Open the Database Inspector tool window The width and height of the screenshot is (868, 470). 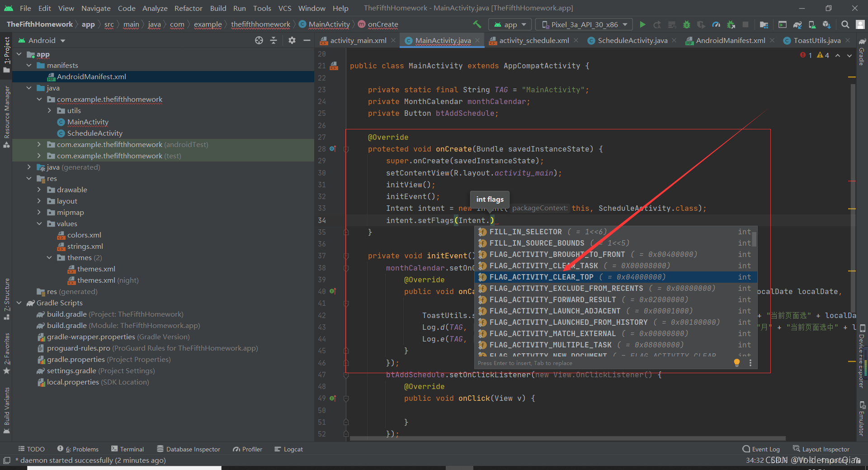tap(189, 449)
